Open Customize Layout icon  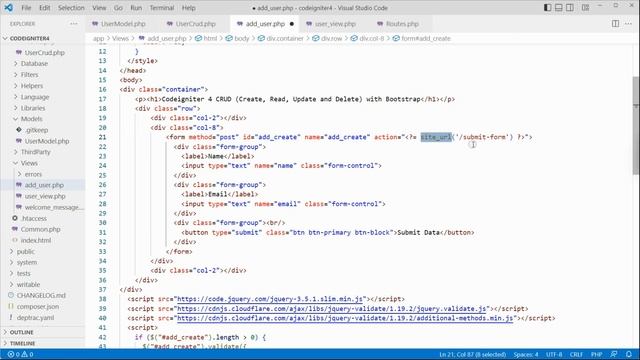[585, 8]
